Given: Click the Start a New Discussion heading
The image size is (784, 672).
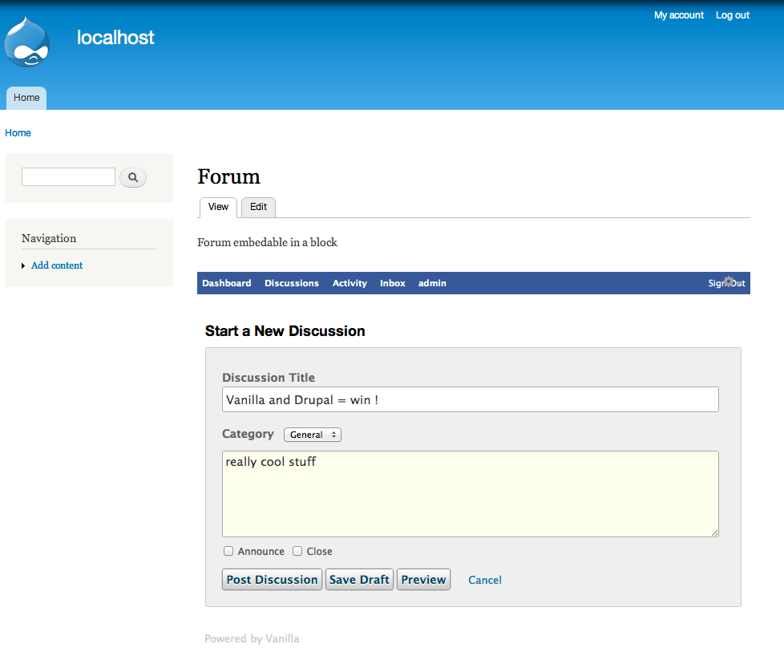Looking at the screenshot, I should pos(285,331).
